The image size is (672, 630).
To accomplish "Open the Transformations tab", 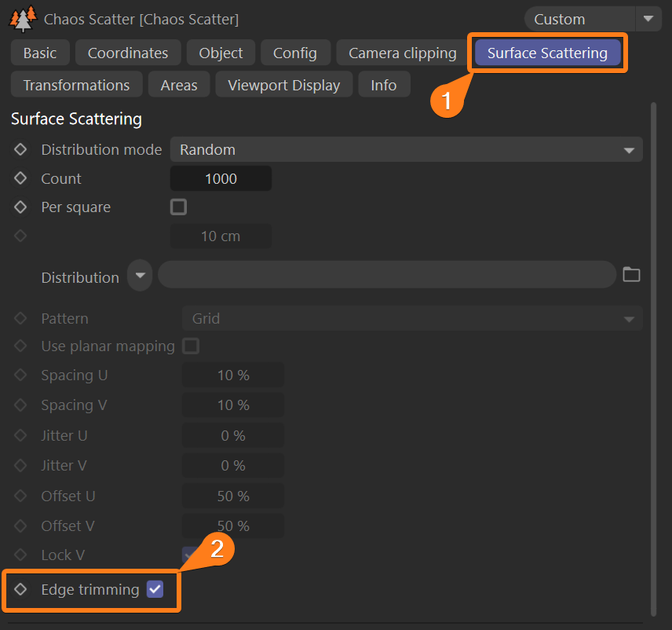I will pos(76,85).
